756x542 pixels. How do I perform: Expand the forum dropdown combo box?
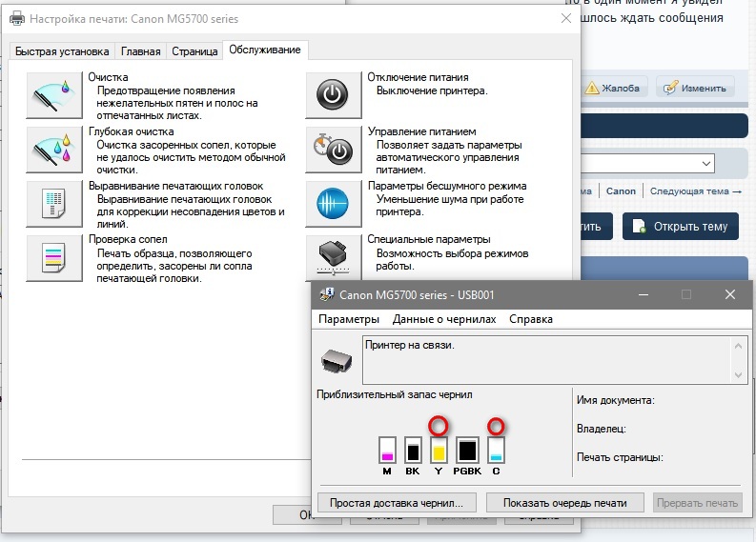[x=705, y=163]
